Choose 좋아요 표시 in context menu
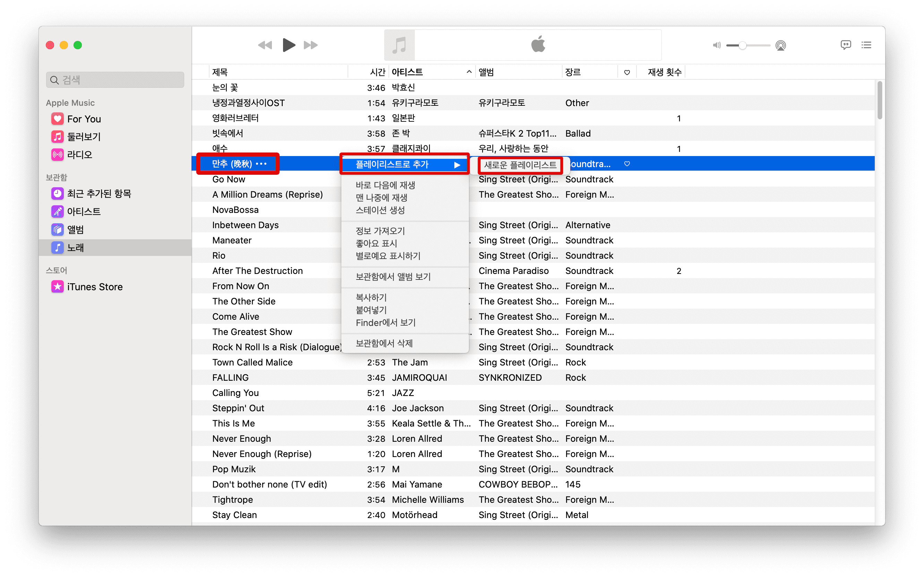This screenshot has height=577, width=924. point(376,243)
